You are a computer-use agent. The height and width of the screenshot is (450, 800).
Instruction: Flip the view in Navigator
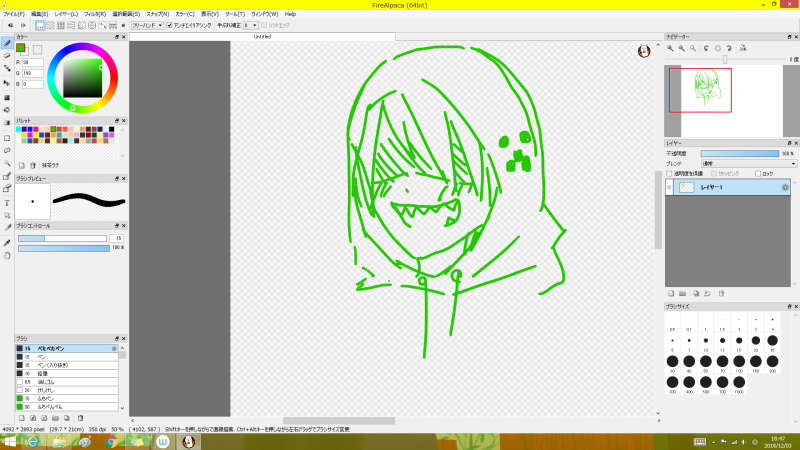point(743,48)
